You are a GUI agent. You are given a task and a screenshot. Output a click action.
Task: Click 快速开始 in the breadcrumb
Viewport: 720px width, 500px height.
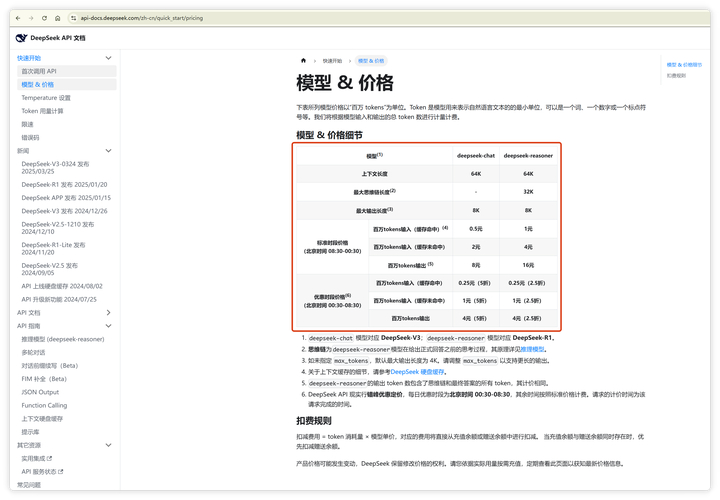click(332, 61)
